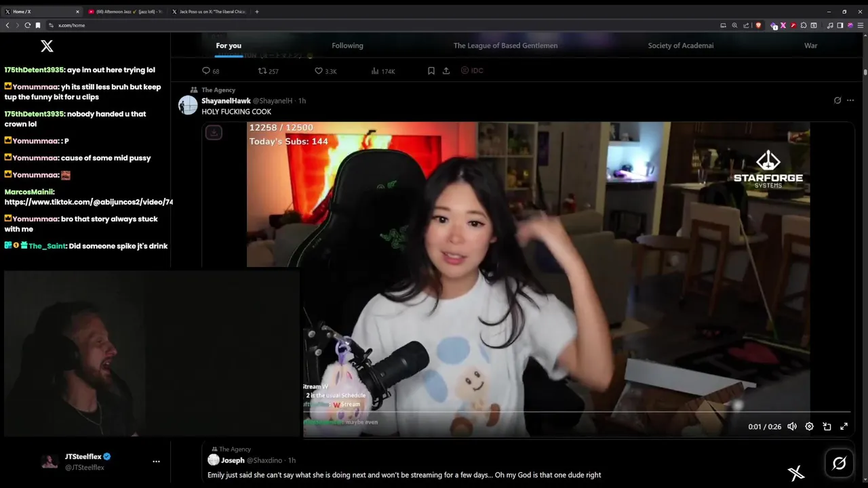Switch to the Following tab
This screenshot has width=868, height=488.
coord(347,45)
